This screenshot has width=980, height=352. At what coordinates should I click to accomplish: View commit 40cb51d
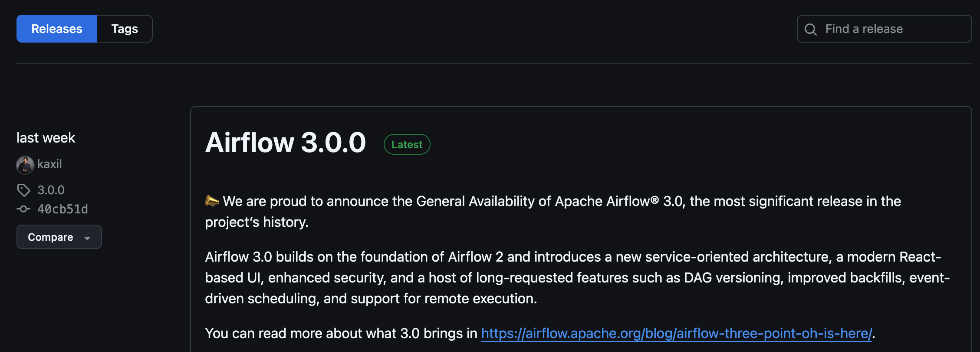click(x=62, y=209)
